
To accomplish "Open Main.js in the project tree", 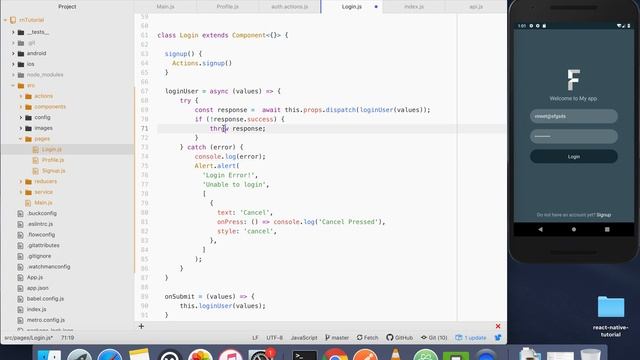I will tap(43, 202).
